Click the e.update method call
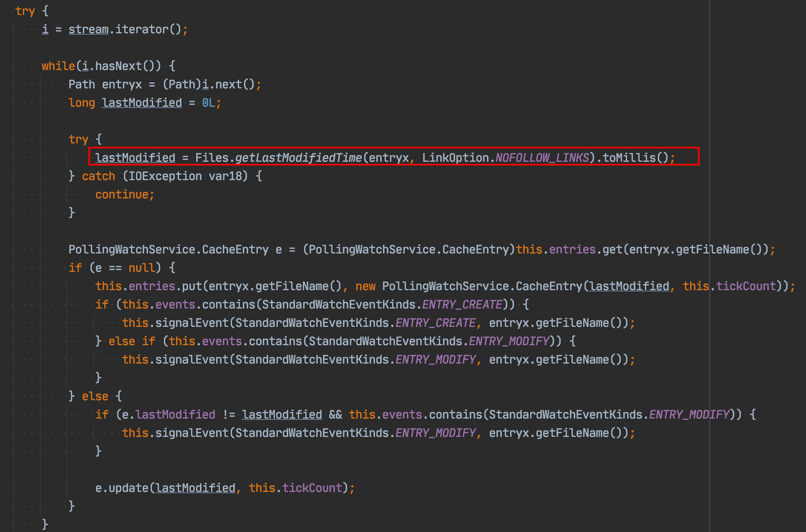 tap(122, 488)
